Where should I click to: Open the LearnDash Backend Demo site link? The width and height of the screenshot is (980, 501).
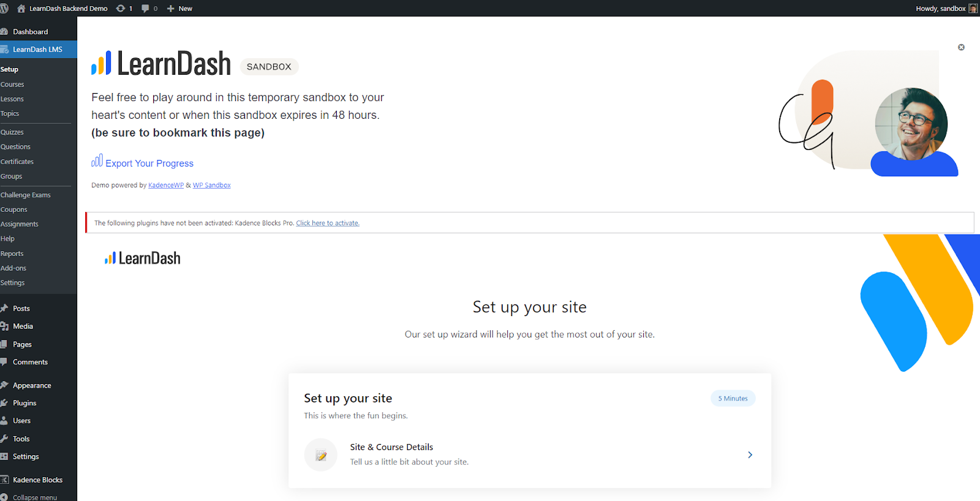(62, 9)
